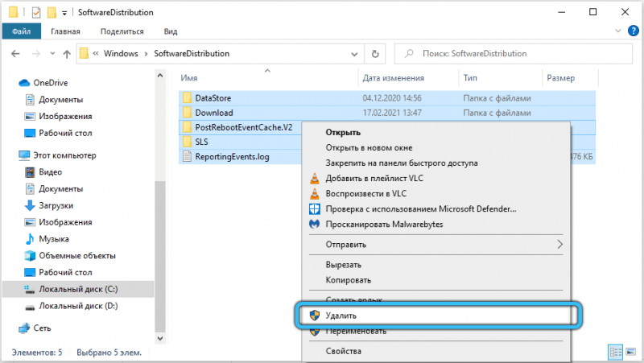Open Изображения under Этот компьютер
Screen dimensions: 644x363
point(58,222)
